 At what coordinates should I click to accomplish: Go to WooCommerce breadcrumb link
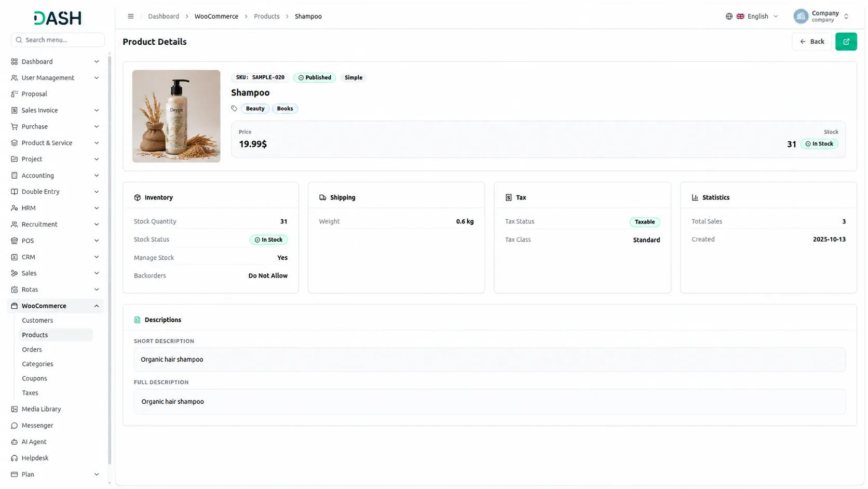[216, 16]
